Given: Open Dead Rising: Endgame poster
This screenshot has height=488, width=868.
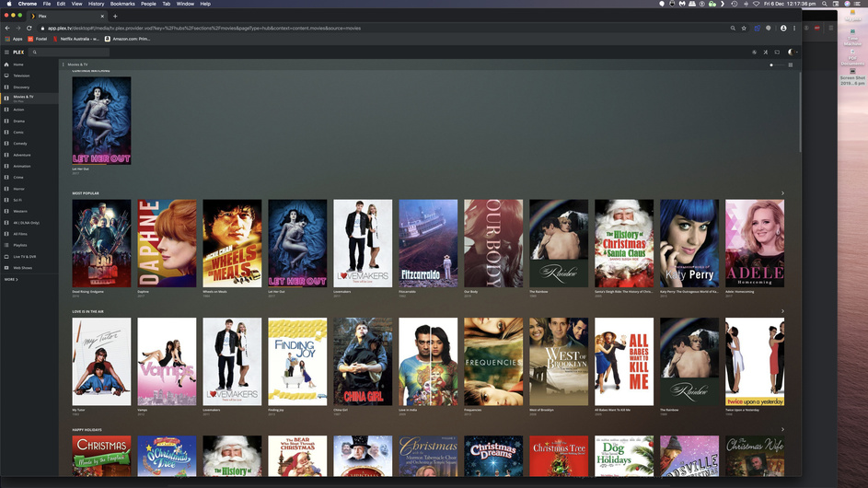Looking at the screenshot, I should coord(101,243).
